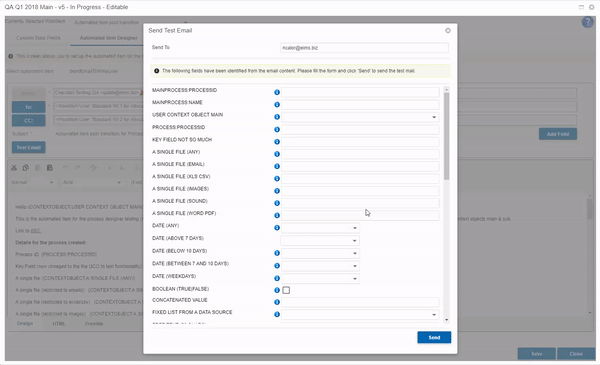
Task: Click the paste clipboard icon in editor toolbar
Action: pyautogui.click(x=50, y=168)
